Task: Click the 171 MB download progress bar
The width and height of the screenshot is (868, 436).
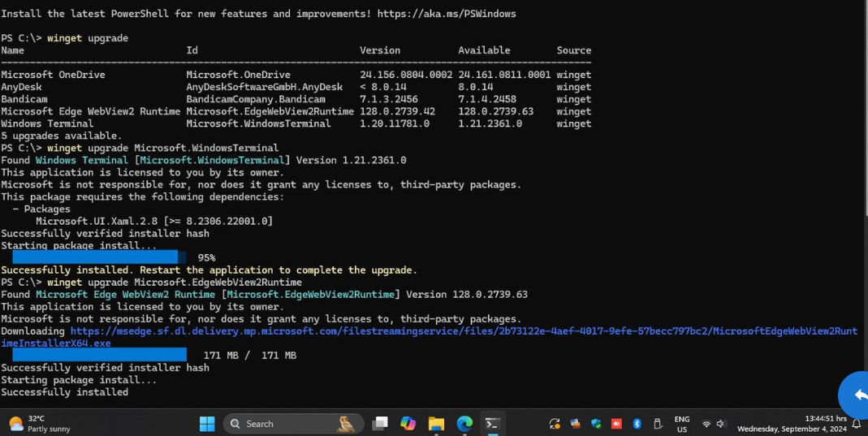Action: pyautogui.click(x=100, y=355)
